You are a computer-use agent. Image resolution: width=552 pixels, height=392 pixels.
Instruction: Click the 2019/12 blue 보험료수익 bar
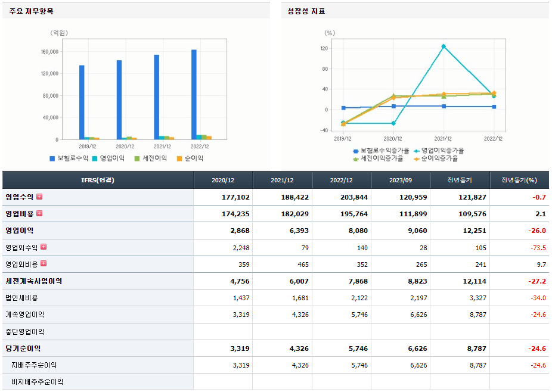point(82,102)
